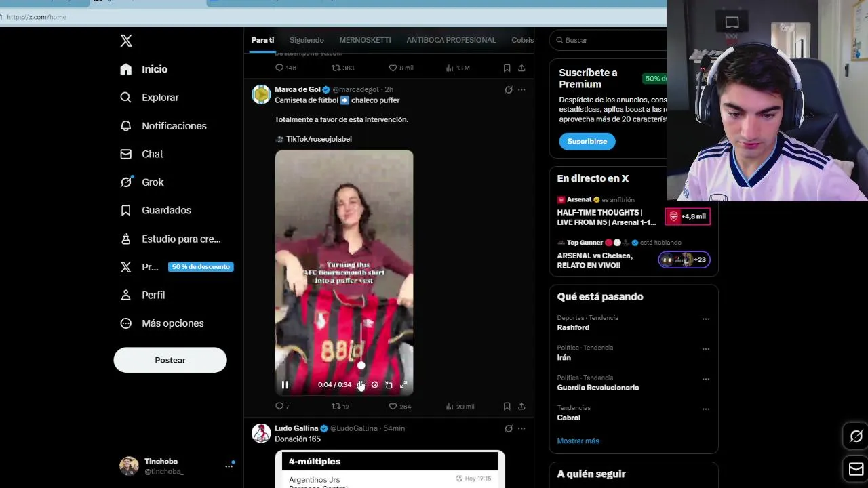Switch to the MERNOSKETTI tab
This screenshot has width=868, height=488.
coord(365,40)
